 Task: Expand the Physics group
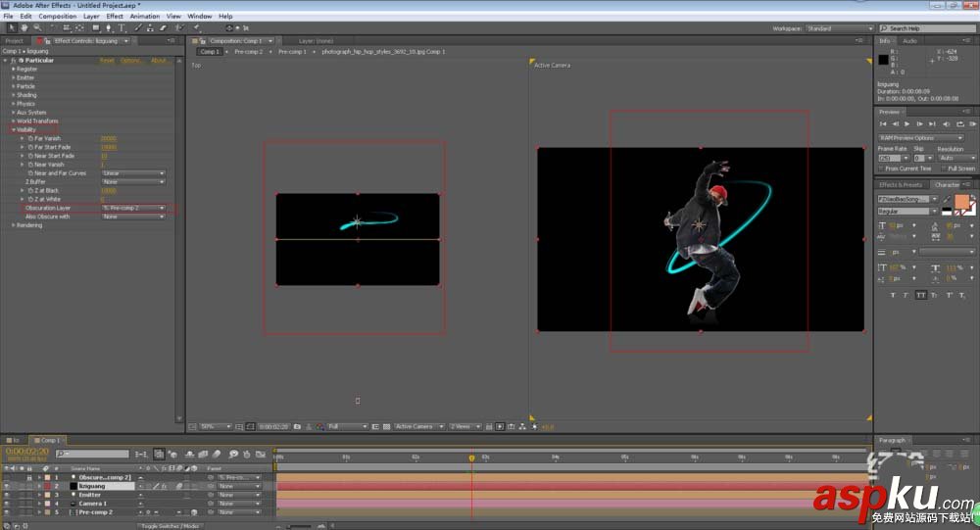[x=13, y=104]
